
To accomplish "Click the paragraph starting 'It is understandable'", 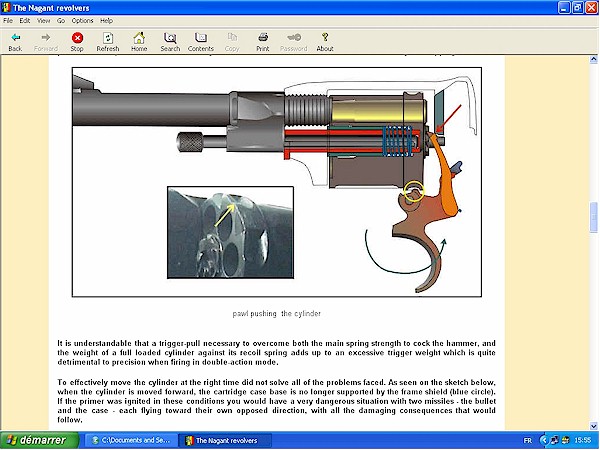I will click(276, 352).
